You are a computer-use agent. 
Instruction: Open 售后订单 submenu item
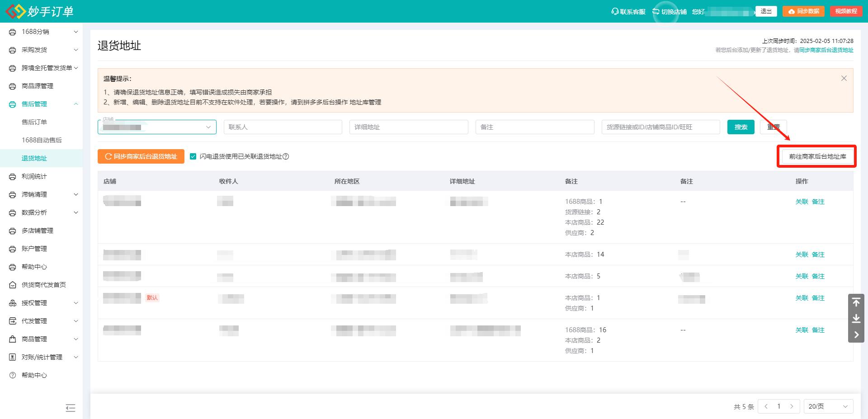coord(34,122)
